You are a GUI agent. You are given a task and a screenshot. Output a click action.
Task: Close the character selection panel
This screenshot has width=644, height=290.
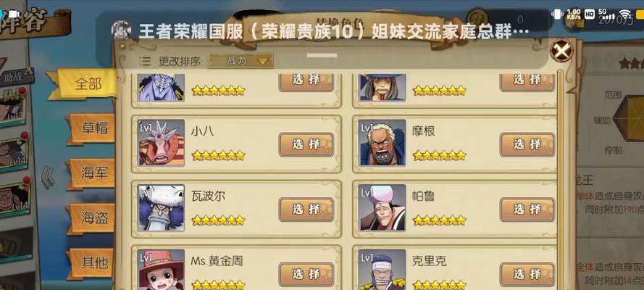coord(561,51)
